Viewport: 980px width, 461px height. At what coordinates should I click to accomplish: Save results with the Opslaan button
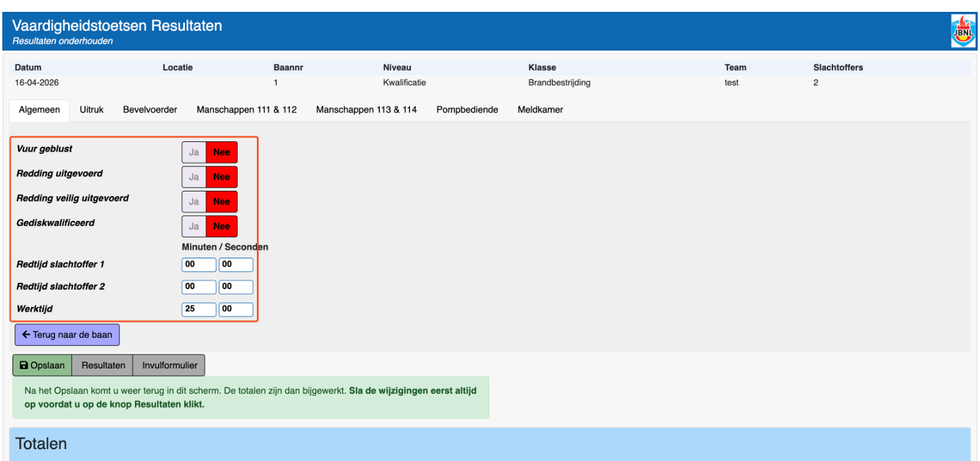42,365
